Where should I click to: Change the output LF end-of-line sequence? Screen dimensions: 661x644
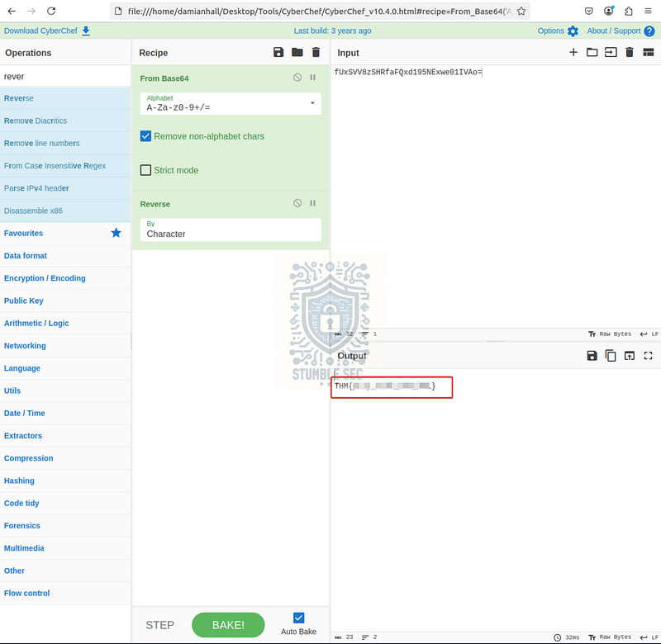point(649,637)
